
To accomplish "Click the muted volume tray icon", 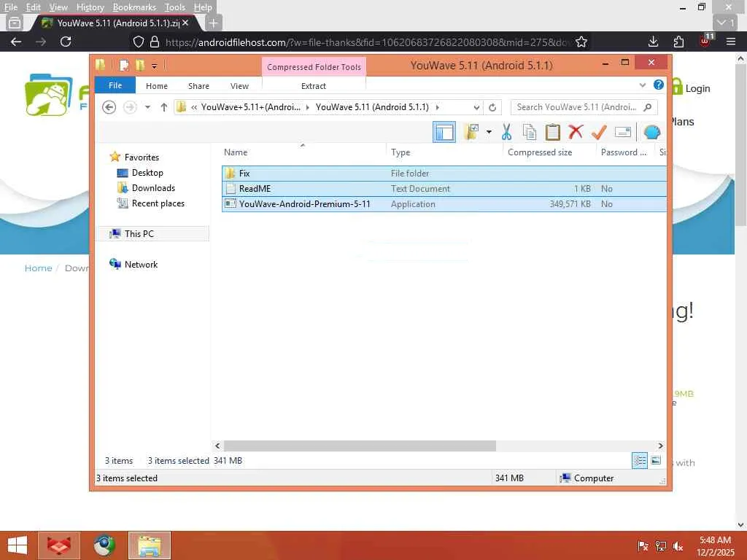I will click(678, 546).
